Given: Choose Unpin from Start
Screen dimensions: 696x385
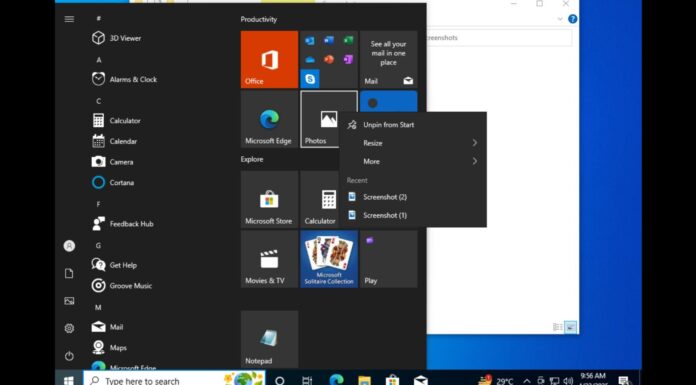Looking at the screenshot, I should point(413,125).
